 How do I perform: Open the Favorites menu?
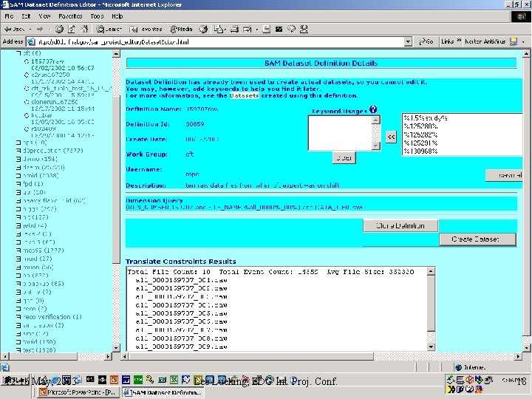pos(70,16)
